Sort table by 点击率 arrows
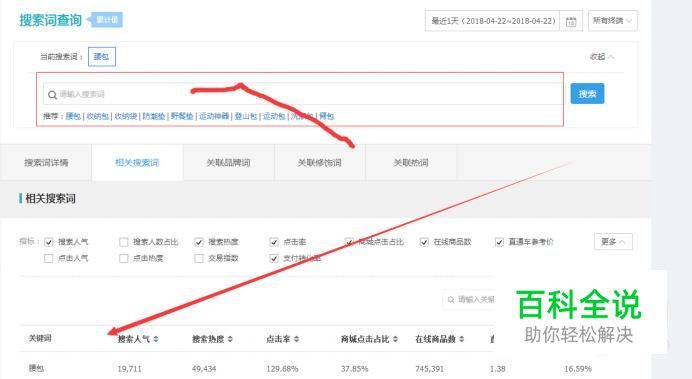Screen dimensions: 692x379 click(x=297, y=339)
